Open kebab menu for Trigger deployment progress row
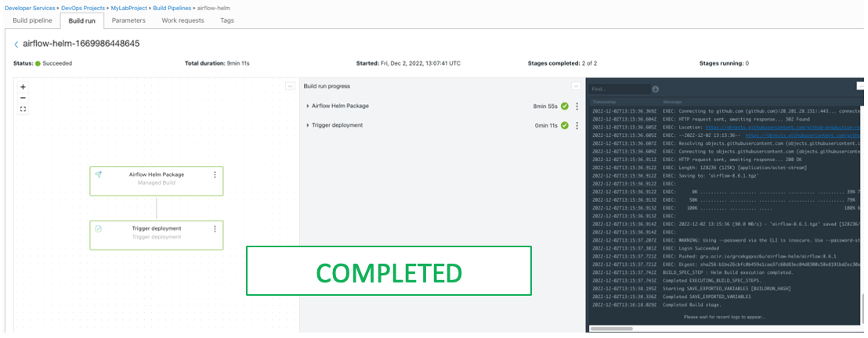 [x=577, y=125]
